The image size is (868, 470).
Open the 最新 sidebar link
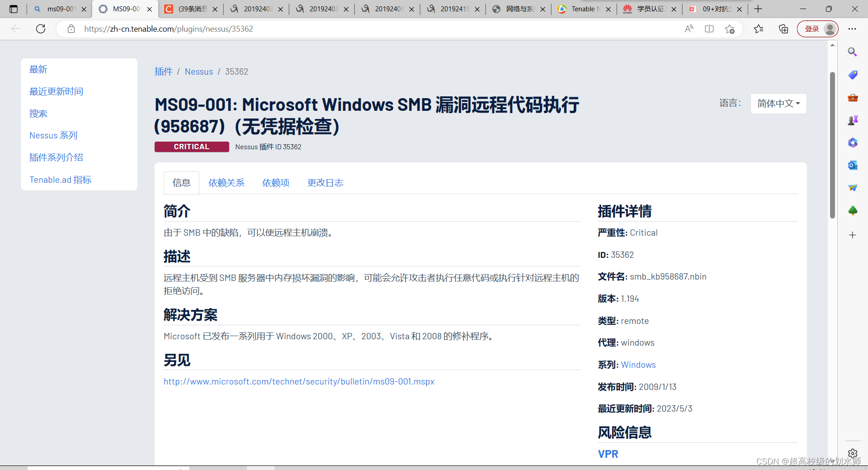click(38, 69)
